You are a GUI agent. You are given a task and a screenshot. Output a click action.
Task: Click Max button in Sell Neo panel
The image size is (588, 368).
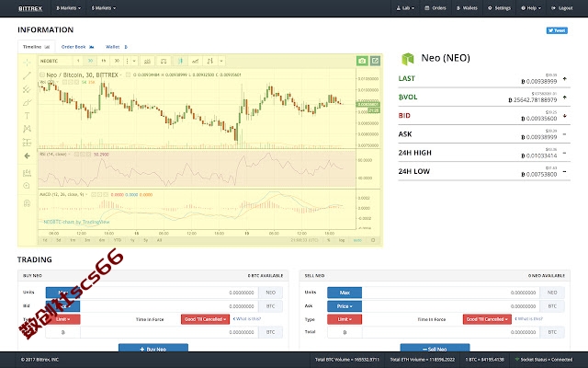pyautogui.click(x=345, y=293)
